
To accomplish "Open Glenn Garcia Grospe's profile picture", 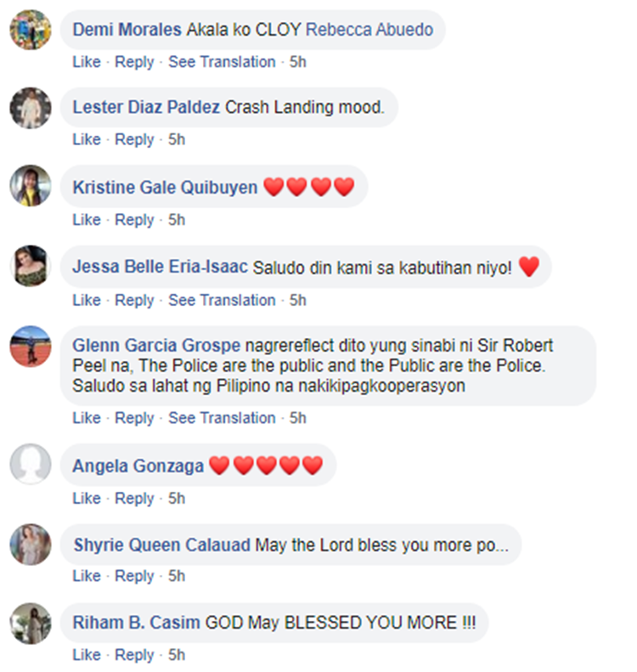I will click(31, 347).
